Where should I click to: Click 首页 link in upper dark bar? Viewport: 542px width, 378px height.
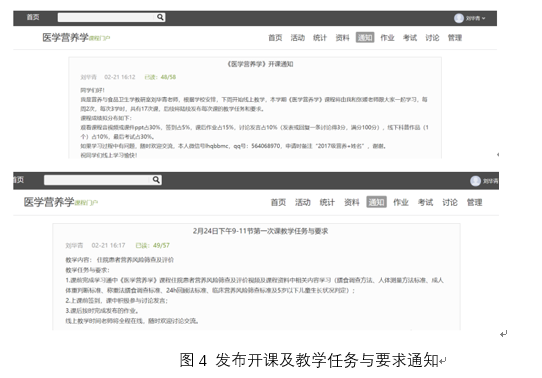(33, 17)
